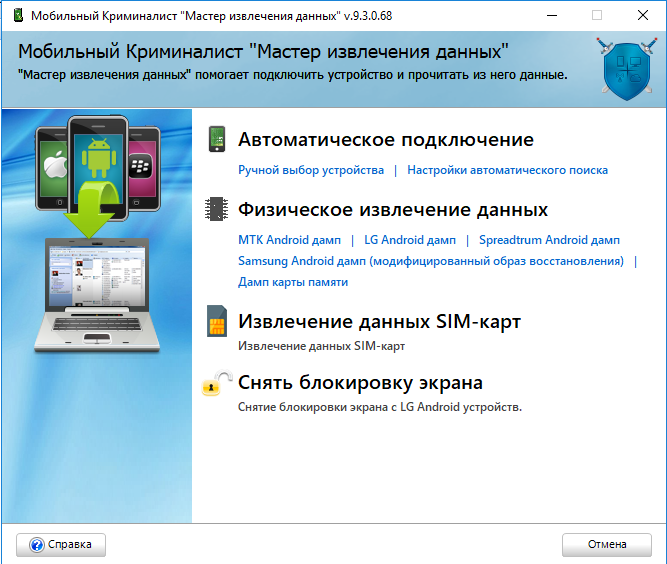
Task: Click the SIM card icon
Action: click(x=217, y=321)
